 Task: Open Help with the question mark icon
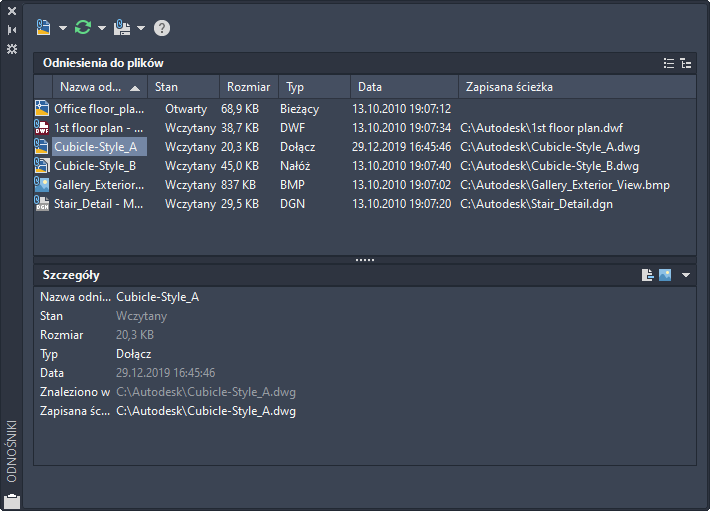[x=162, y=28]
